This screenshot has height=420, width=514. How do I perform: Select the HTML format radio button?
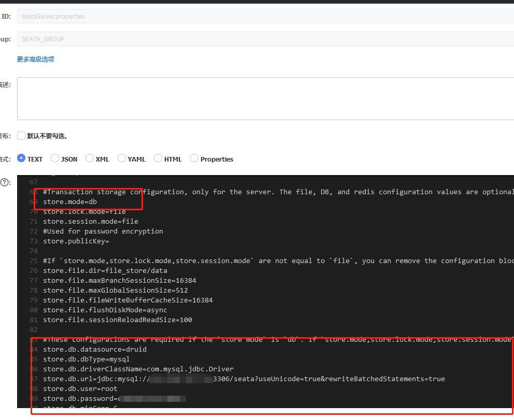point(158,158)
